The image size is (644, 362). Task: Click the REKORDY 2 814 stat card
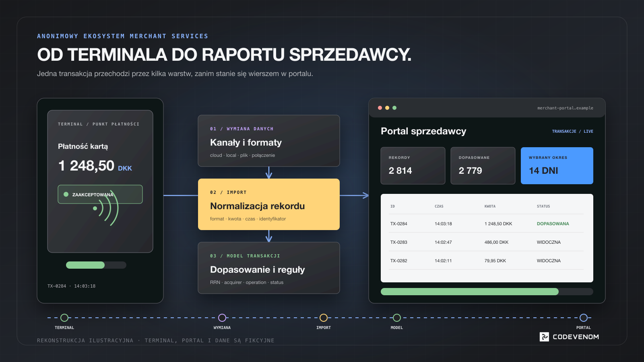[x=413, y=166]
